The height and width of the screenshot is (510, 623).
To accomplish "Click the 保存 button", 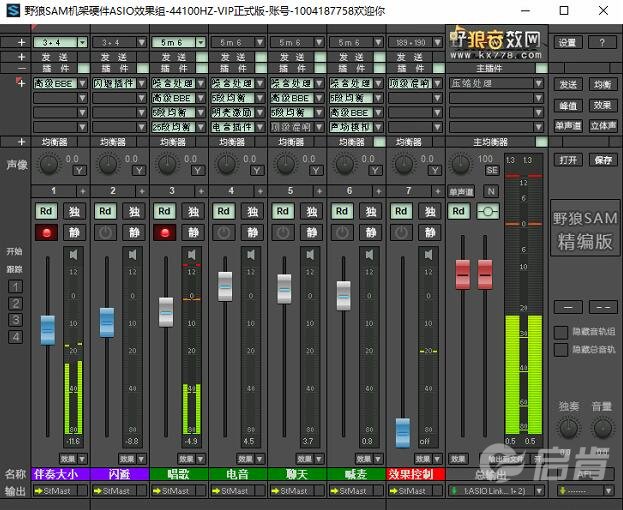I will coord(603,160).
